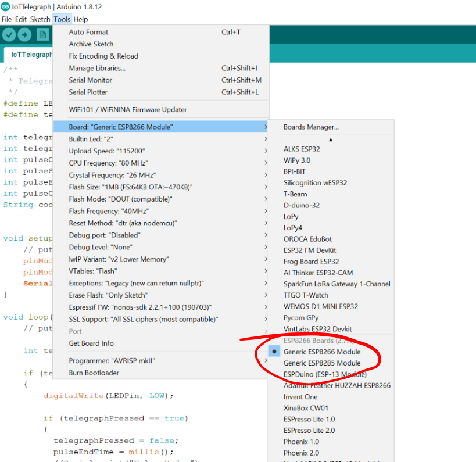Image resolution: width=476 pixels, height=462 pixels.
Task: Expand the Builtin Led submenu
Action: click(x=161, y=139)
